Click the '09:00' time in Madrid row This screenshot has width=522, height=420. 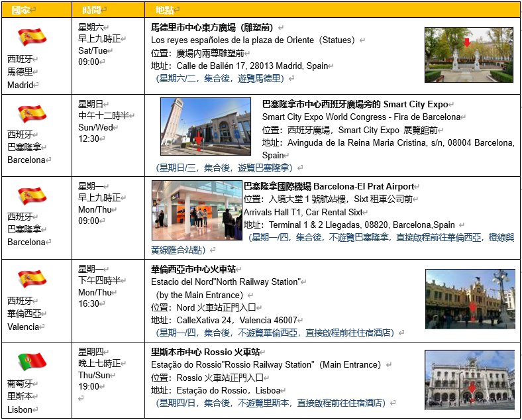tap(89, 62)
